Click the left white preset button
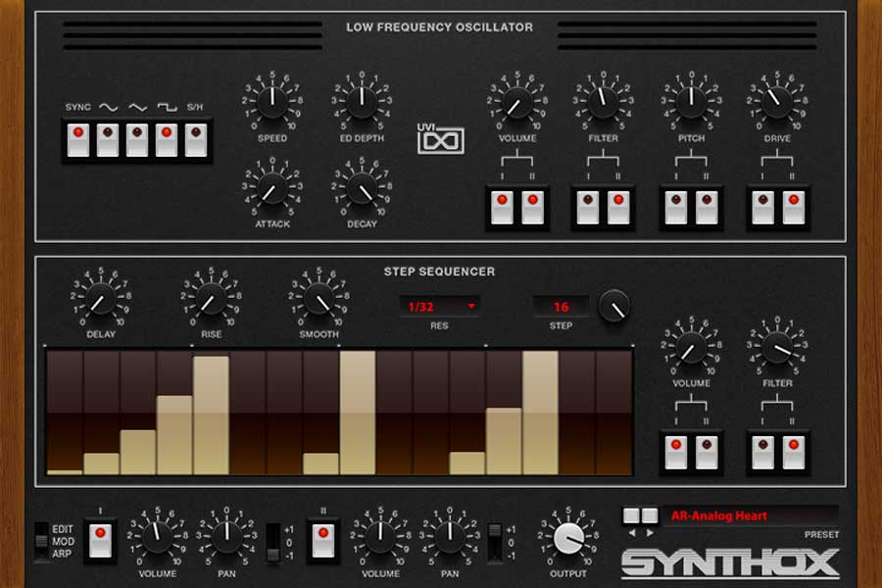 [x=632, y=514]
